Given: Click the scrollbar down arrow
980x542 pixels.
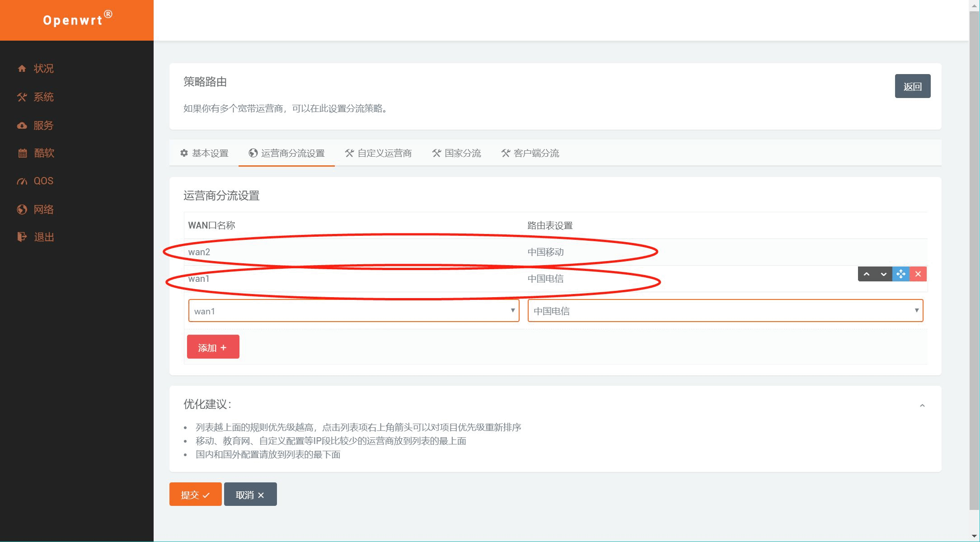Looking at the screenshot, I should click(x=974, y=536).
